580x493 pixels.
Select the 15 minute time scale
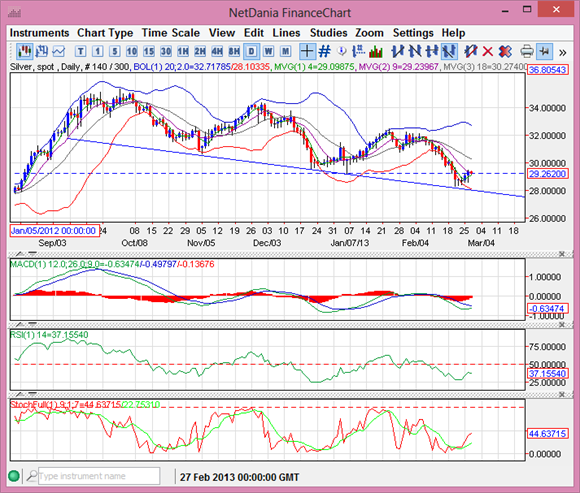(x=149, y=51)
